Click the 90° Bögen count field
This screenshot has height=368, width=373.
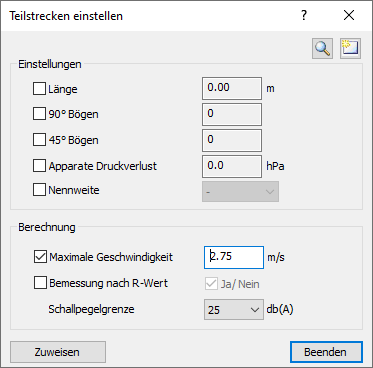[x=232, y=114]
